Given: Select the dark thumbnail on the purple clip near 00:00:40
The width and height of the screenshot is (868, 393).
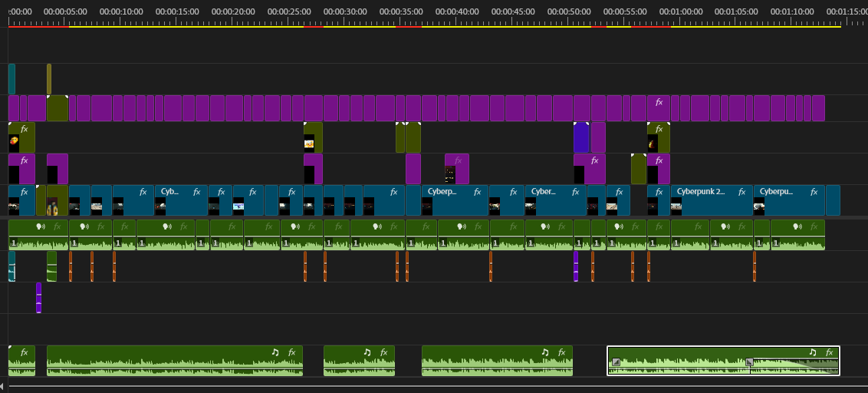Looking at the screenshot, I should click(450, 174).
